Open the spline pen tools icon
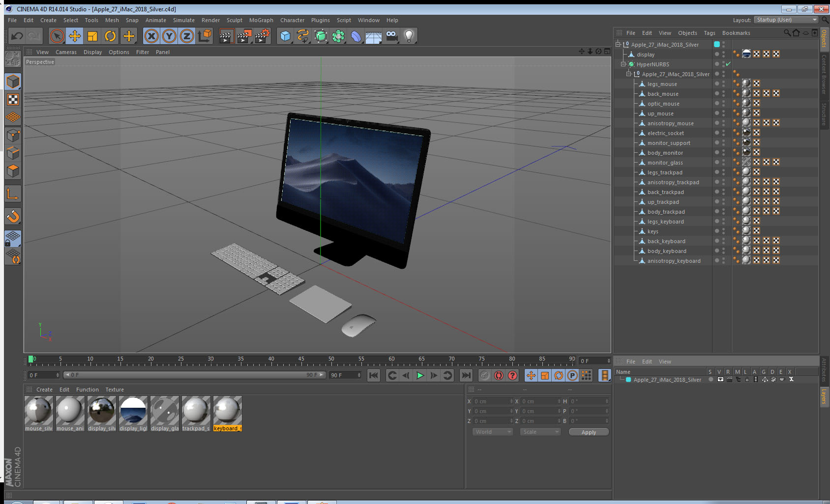The image size is (830, 504). point(303,36)
